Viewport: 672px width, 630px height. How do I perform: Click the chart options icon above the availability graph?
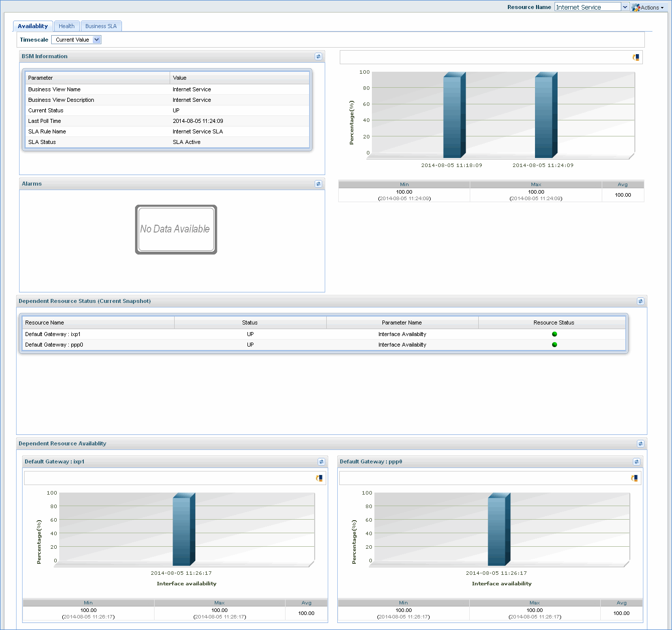pos(635,57)
